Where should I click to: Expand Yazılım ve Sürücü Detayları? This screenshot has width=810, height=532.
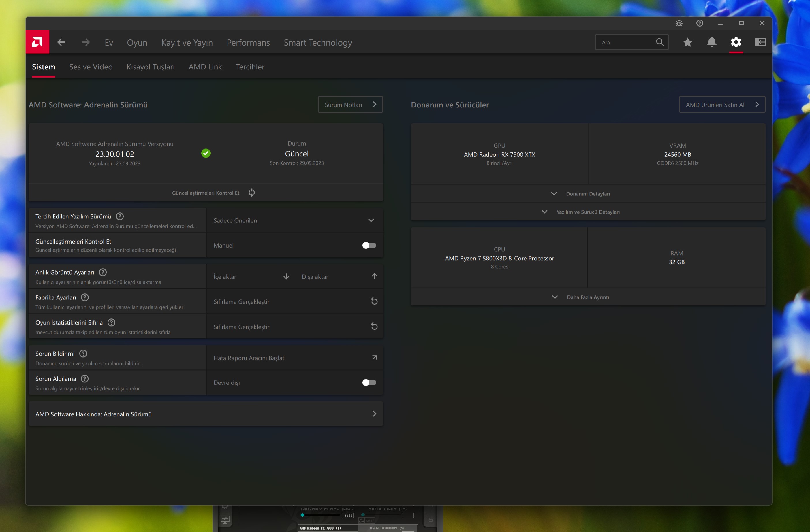click(588, 212)
